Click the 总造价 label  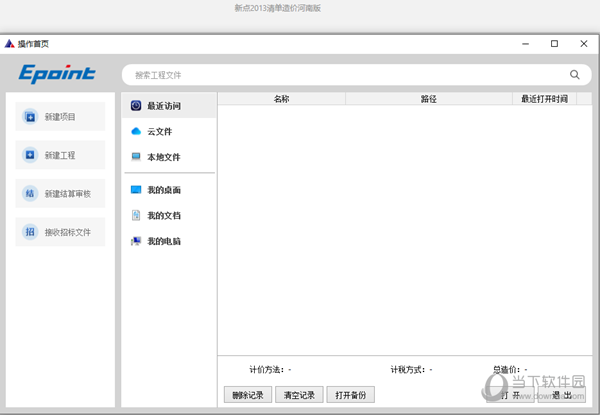pyautogui.click(x=506, y=369)
